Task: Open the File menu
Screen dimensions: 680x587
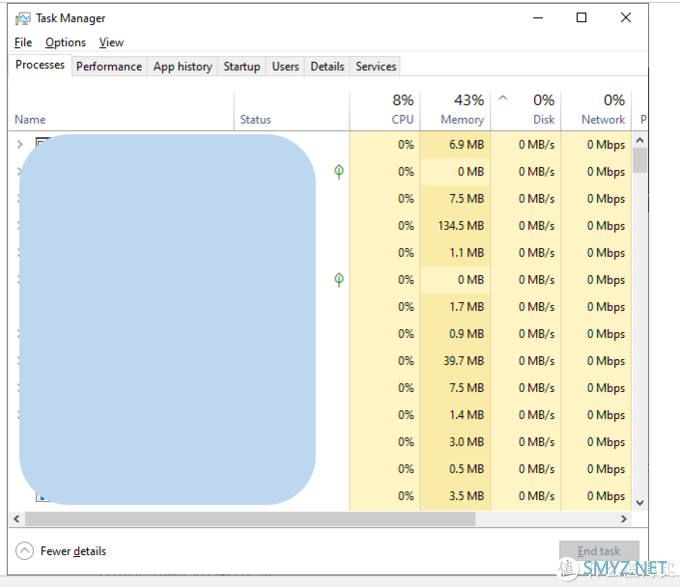Action: coord(23,42)
